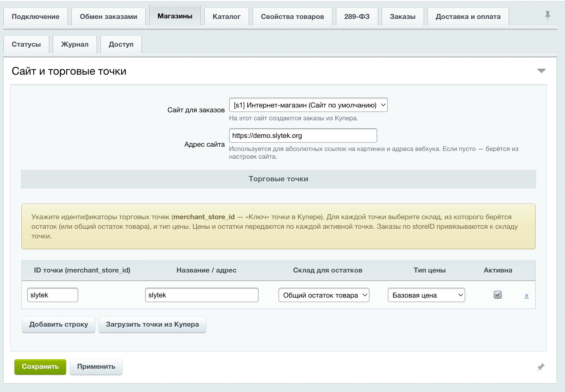Open the Заказы tab
The height and width of the screenshot is (392, 565).
click(x=403, y=17)
